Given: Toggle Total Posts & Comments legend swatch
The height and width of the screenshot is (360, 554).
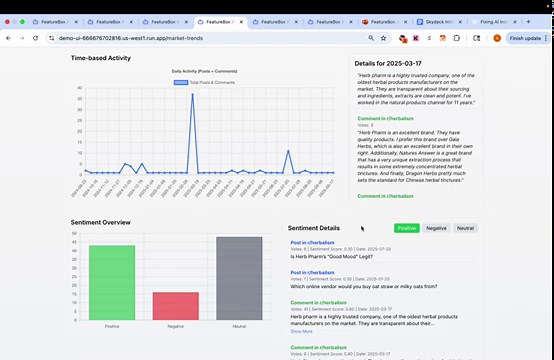Looking at the screenshot, I should 181,82.
